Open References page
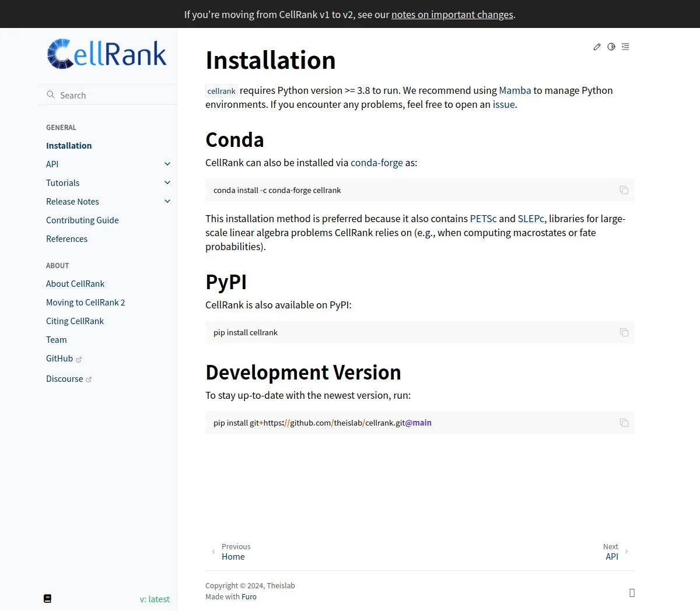This screenshot has height=611, width=700. (66, 239)
